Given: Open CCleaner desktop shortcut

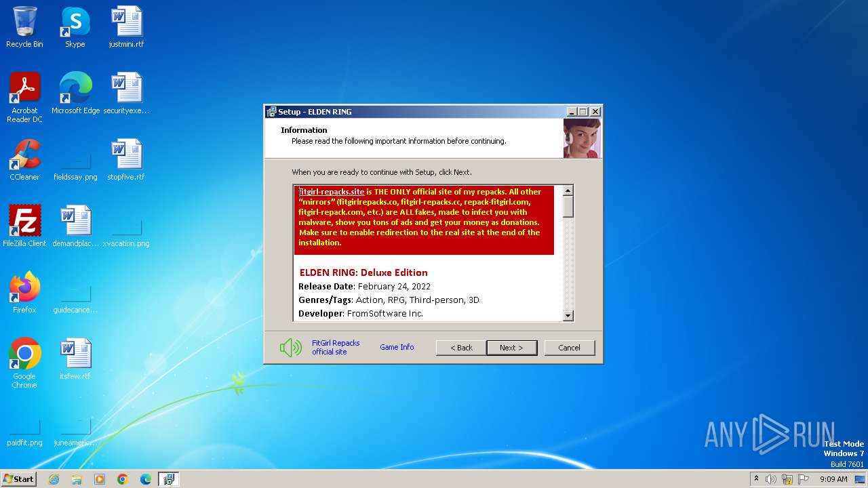Looking at the screenshot, I should [x=24, y=160].
